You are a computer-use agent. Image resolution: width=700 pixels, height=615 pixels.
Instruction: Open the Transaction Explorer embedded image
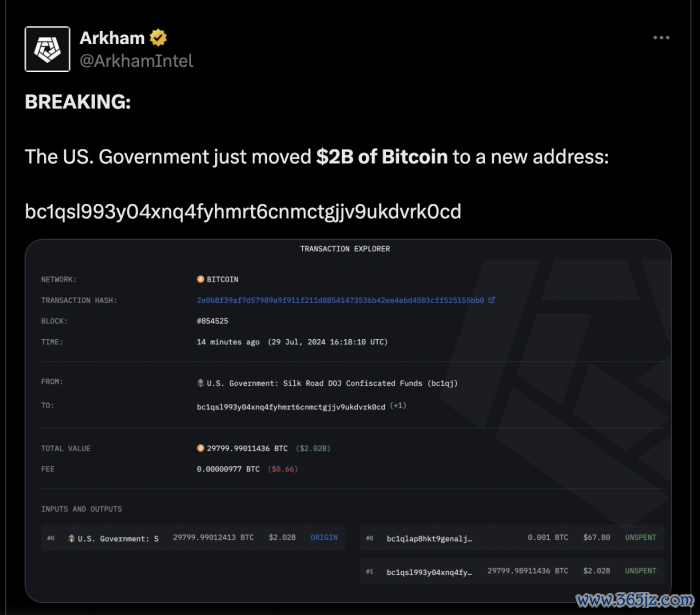[348, 421]
